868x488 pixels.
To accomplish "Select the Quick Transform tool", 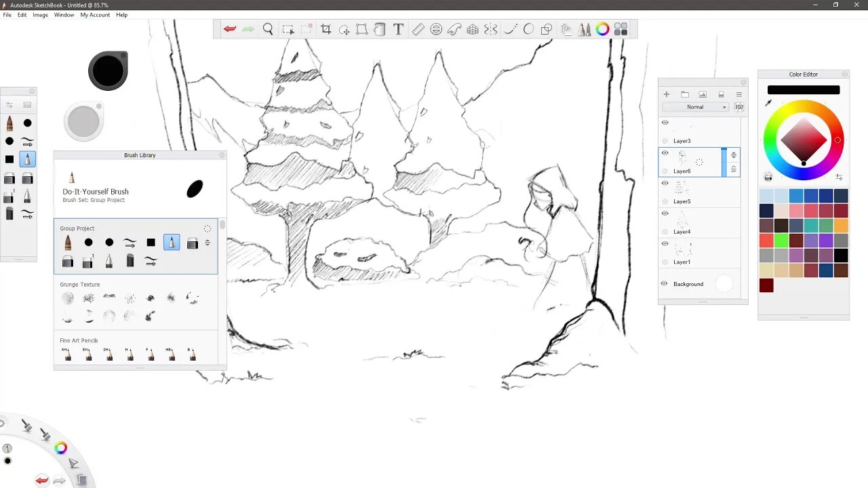I will coord(344,29).
